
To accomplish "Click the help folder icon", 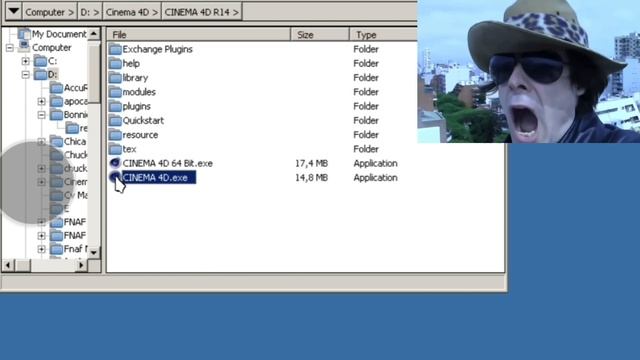I will click(x=115, y=64).
